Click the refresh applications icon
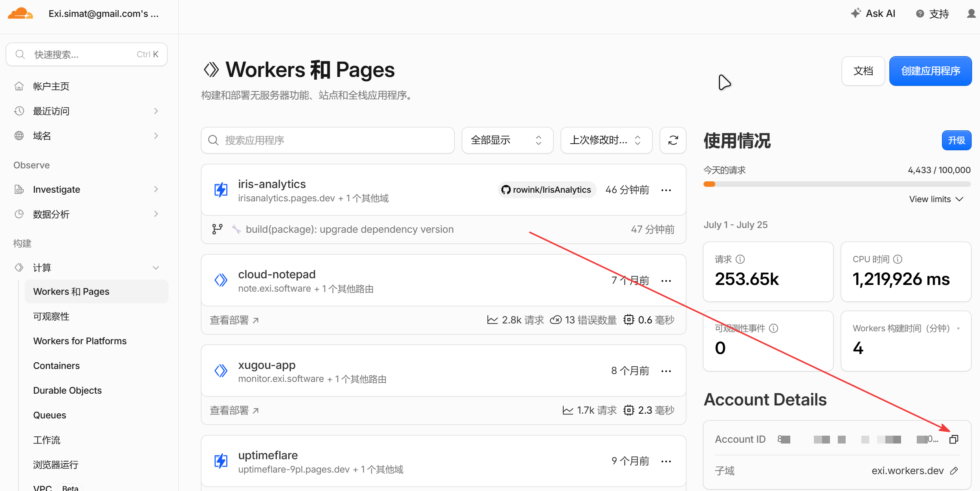Viewport: 980px width, 491px height. click(673, 140)
